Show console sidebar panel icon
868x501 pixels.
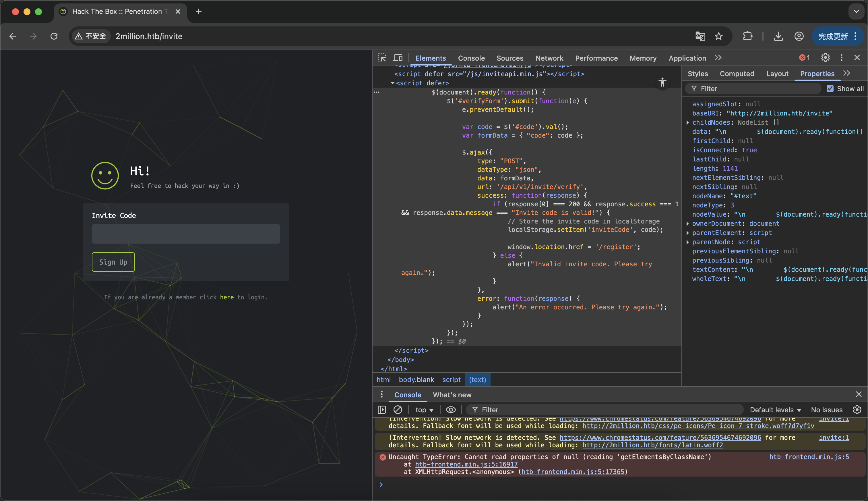[381, 409]
